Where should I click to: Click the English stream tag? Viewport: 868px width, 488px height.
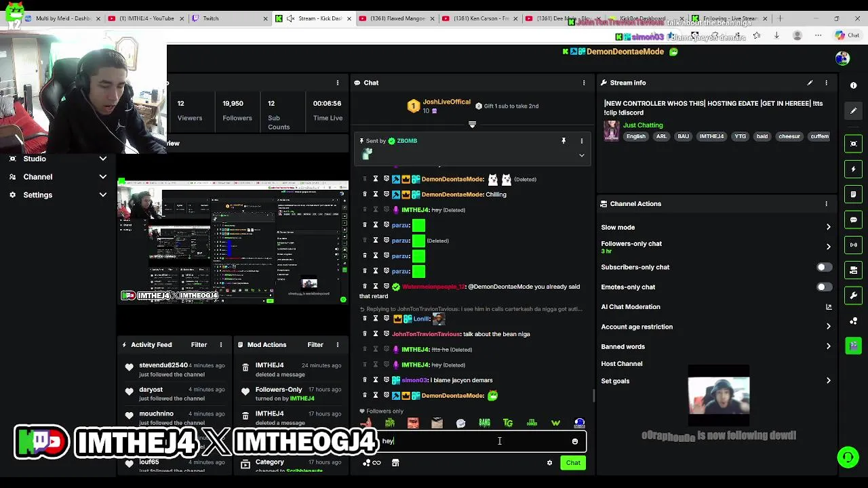coord(636,136)
